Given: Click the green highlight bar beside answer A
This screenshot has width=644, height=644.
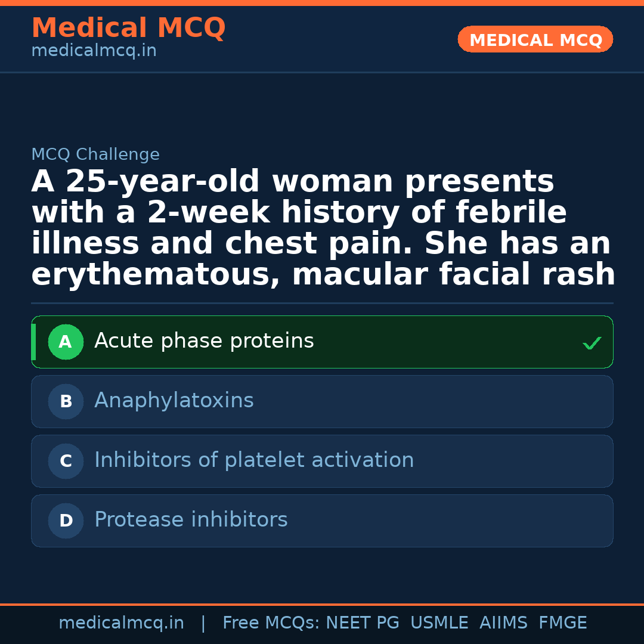Looking at the screenshot, I should [34, 342].
